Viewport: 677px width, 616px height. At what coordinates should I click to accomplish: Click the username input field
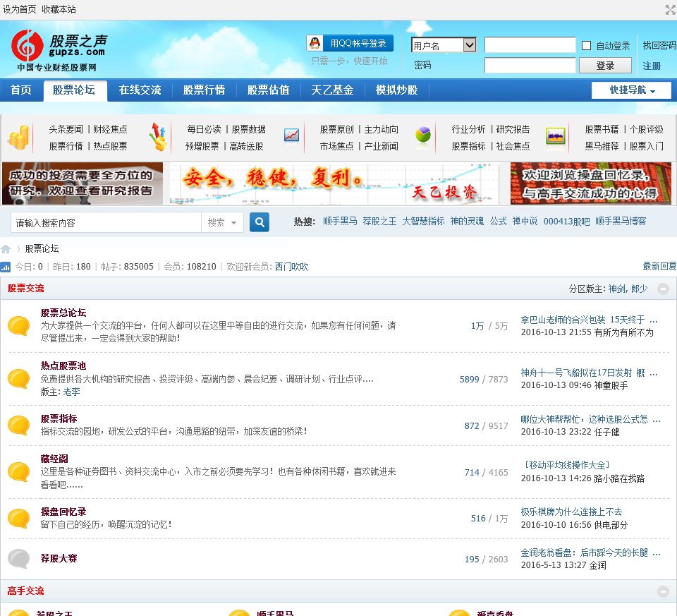pos(530,45)
